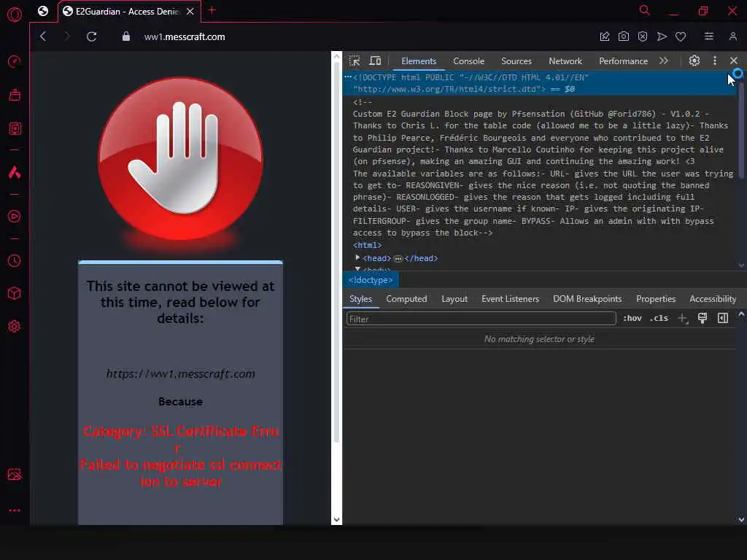Open History clock icon in sidebar
Viewport: 747px width, 560px height.
tap(15, 260)
